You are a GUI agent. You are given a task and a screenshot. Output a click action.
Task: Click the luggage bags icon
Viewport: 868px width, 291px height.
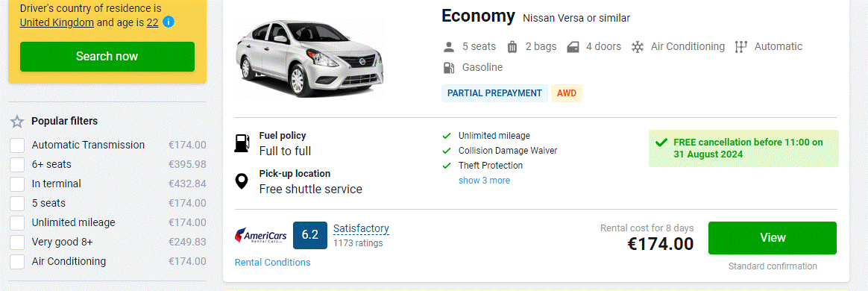[x=512, y=47]
